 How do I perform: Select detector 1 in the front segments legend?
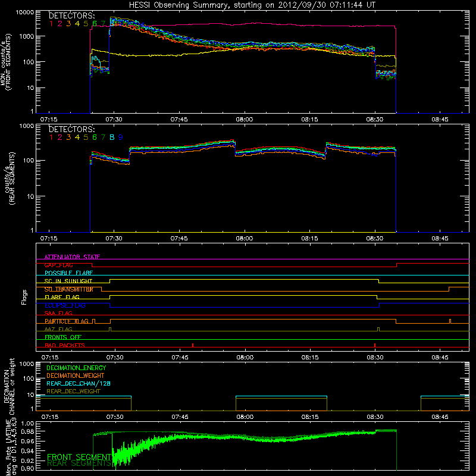coord(51,24)
